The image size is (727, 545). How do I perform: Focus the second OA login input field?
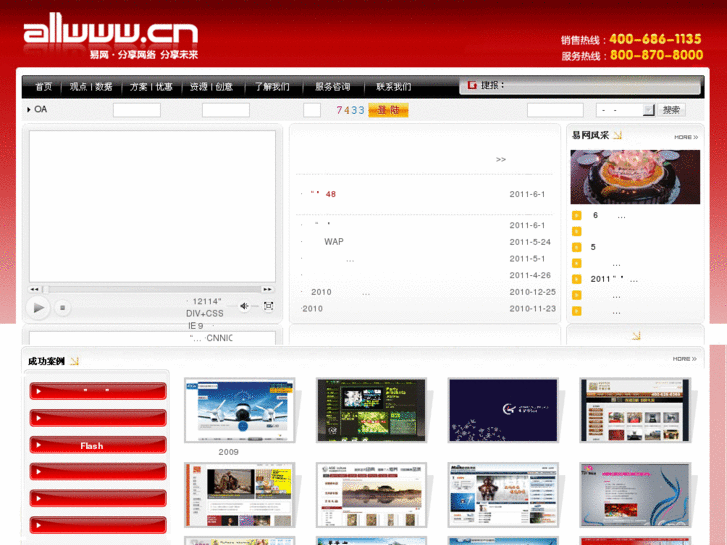tap(226, 110)
